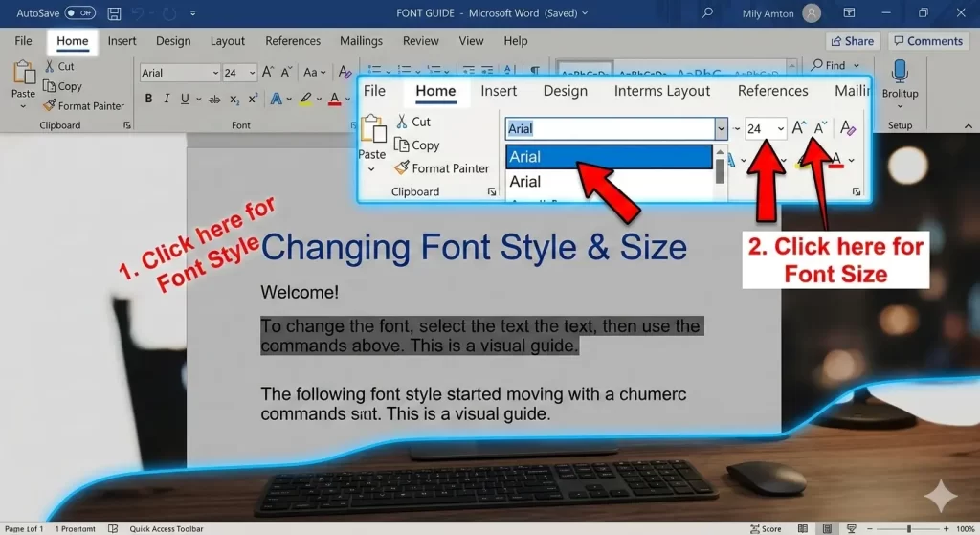Click the Share button

click(x=853, y=40)
